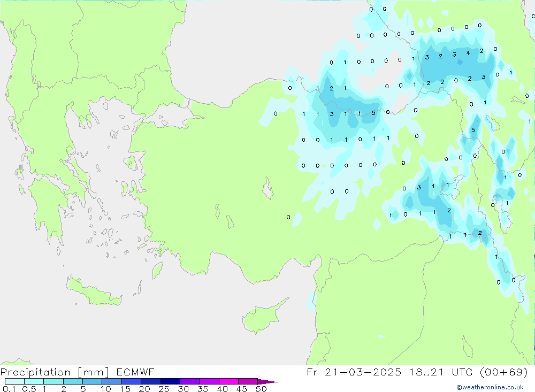The width and height of the screenshot is (535, 392).
Task: Click the "18..21 UTC" time range
Action: (x=441, y=372)
